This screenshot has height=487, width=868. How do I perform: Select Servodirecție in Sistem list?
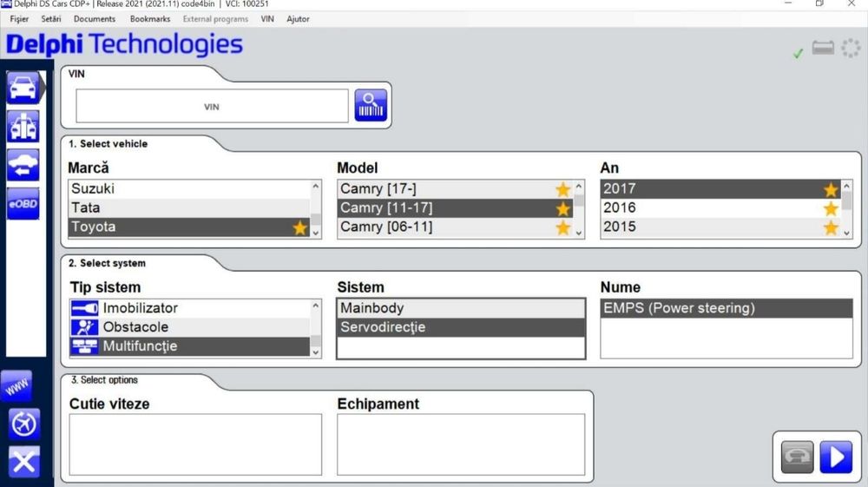[461, 327]
